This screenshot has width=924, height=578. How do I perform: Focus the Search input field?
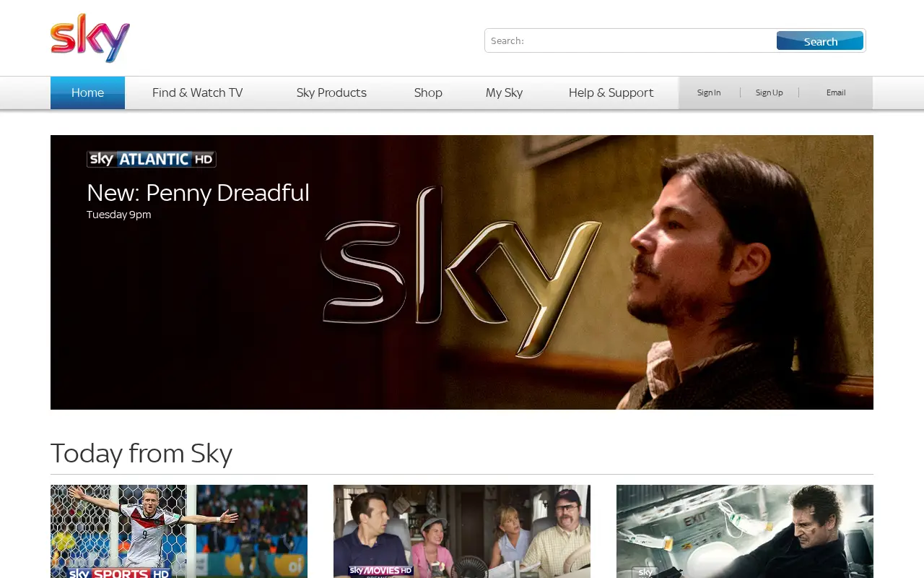(630, 40)
